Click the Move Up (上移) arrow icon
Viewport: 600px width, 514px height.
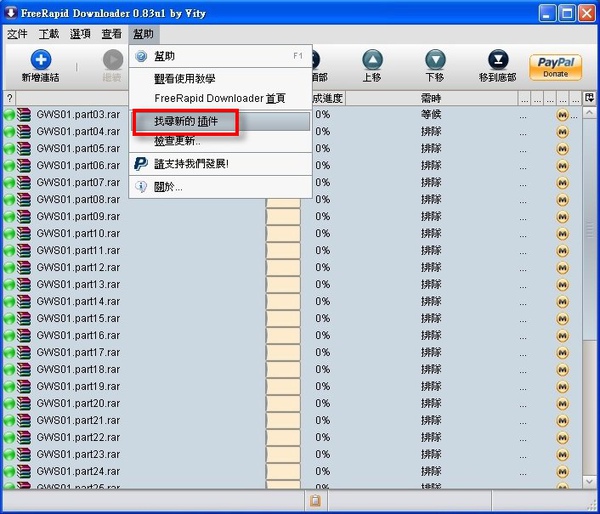(x=372, y=60)
